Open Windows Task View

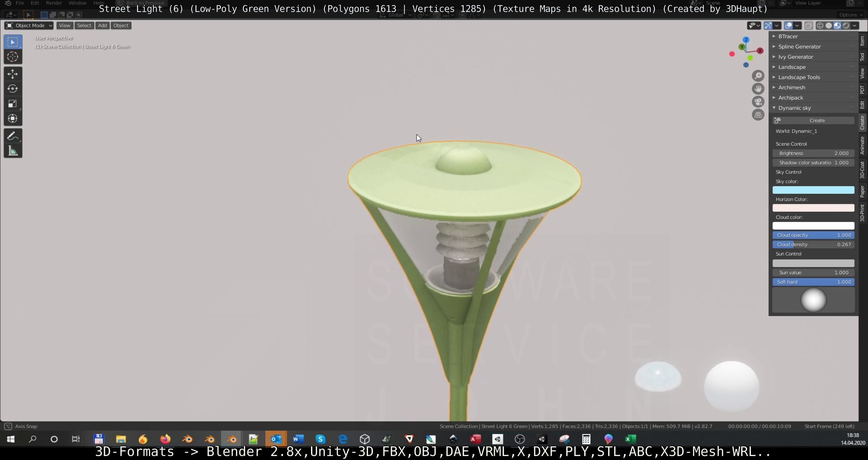point(76,439)
